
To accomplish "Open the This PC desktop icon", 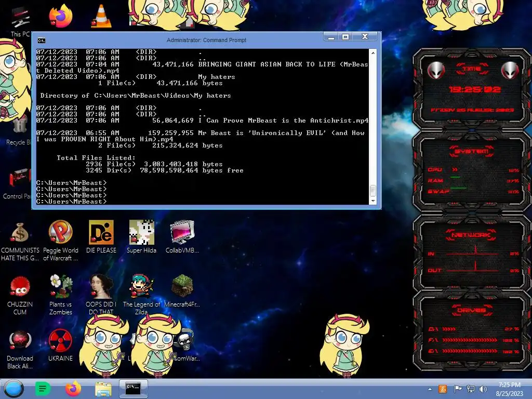I will pyautogui.click(x=20, y=20).
